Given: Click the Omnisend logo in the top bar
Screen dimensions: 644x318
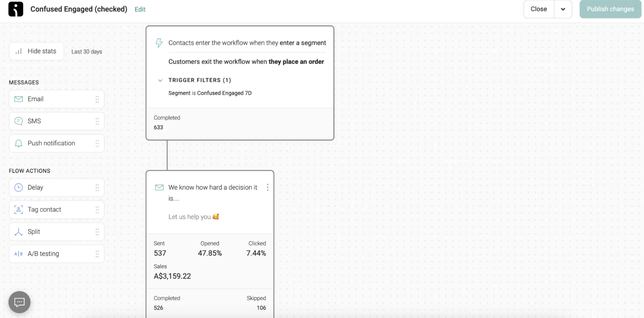Looking at the screenshot, I should pyautogui.click(x=16, y=9).
